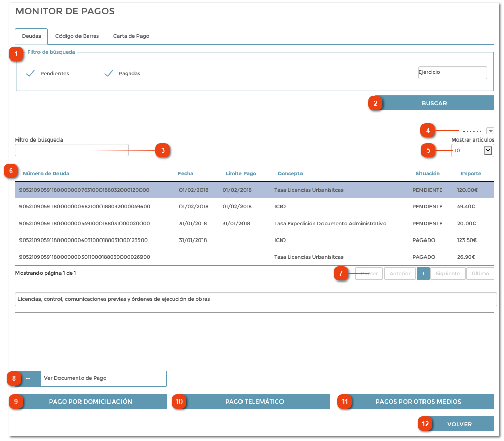The image size is (504, 441).
Task: Open the Carta de Pago tab
Action: tap(131, 36)
